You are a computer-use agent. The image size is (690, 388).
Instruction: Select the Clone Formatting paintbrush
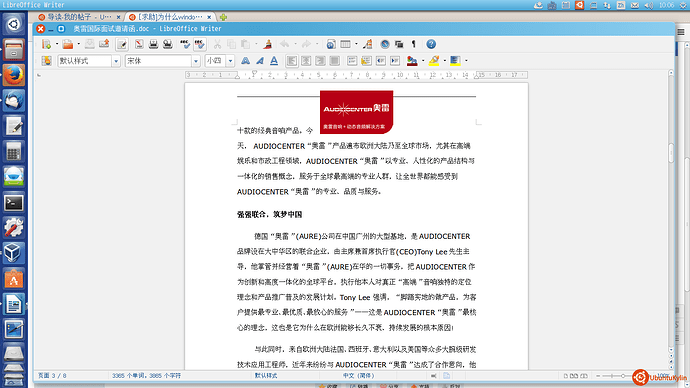tap(267, 44)
